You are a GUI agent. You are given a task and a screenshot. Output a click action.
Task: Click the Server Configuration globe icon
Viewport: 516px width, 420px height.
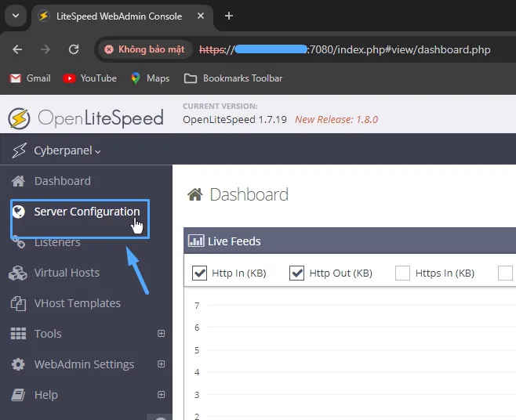(19, 212)
